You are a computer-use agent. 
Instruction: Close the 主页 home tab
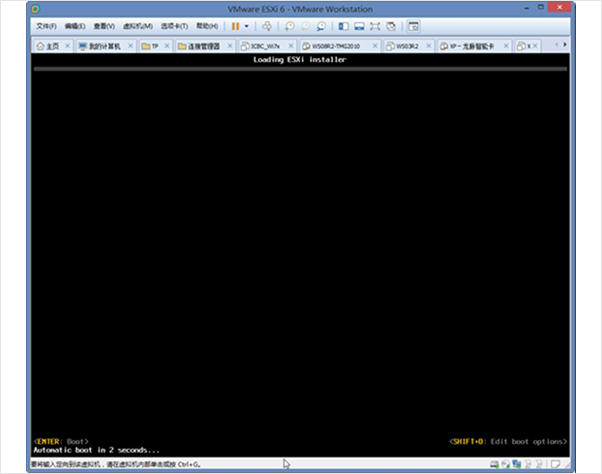point(68,46)
